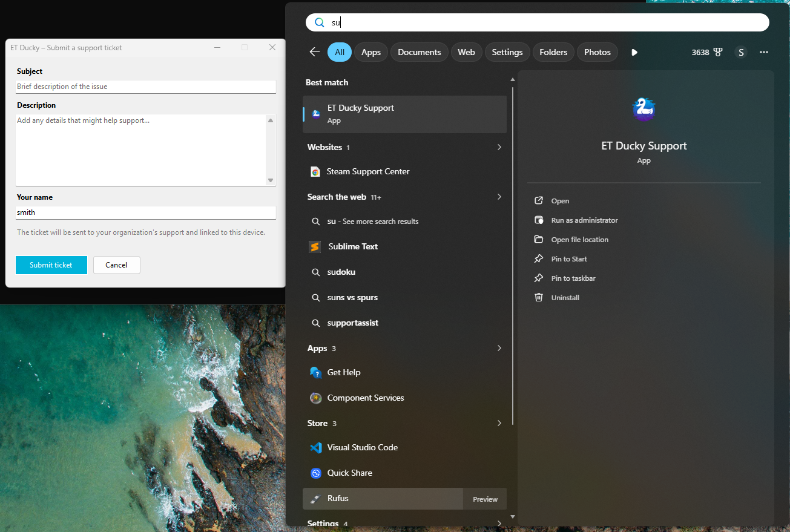Open Component Services
790x532 pixels.
pyautogui.click(x=365, y=398)
